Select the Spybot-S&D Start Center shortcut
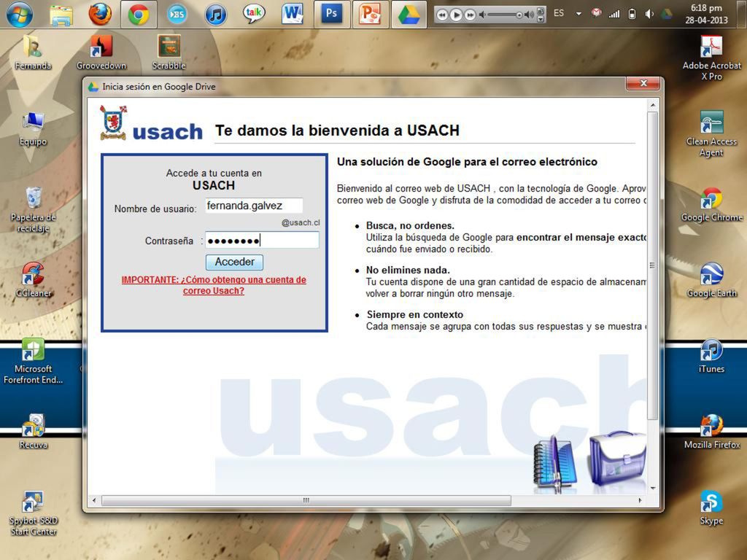The image size is (747, 560). [x=33, y=513]
